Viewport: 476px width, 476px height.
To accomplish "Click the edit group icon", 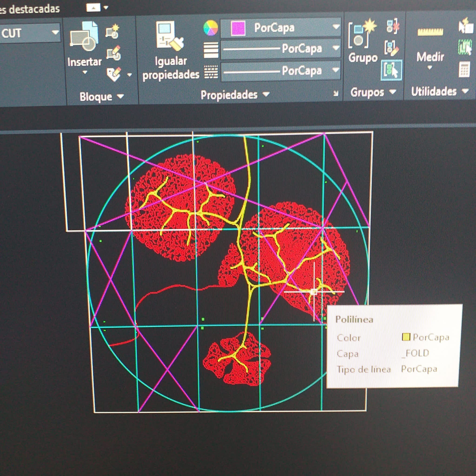I will [x=392, y=48].
